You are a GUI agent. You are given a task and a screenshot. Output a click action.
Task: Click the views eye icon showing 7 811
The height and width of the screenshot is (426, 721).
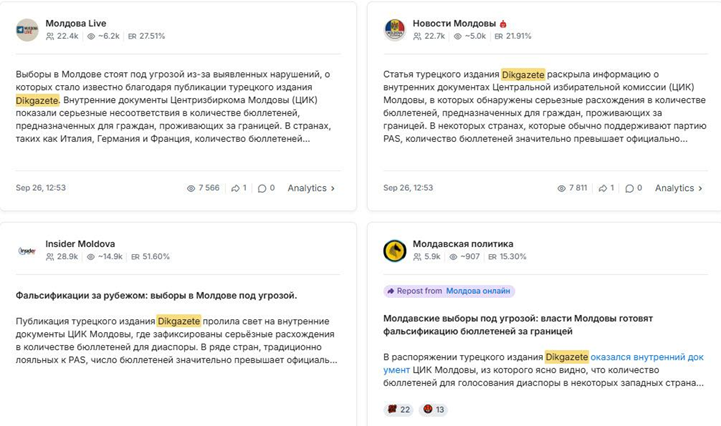coord(559,188)
